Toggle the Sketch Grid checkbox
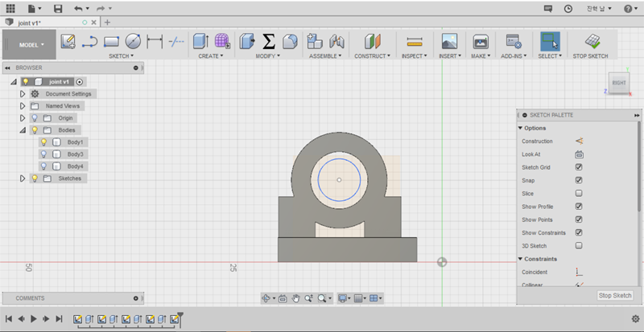The width and height of the screenshot is (644, 332). [x=579, y=167]
